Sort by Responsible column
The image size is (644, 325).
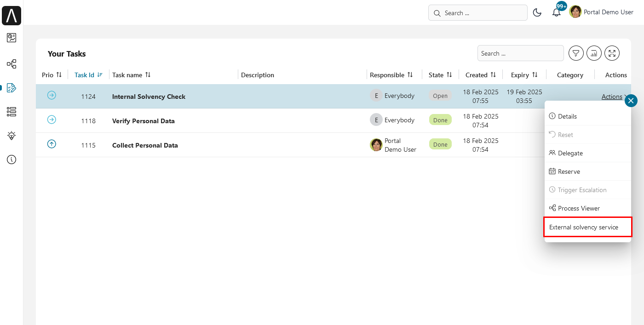click(410, 74)
